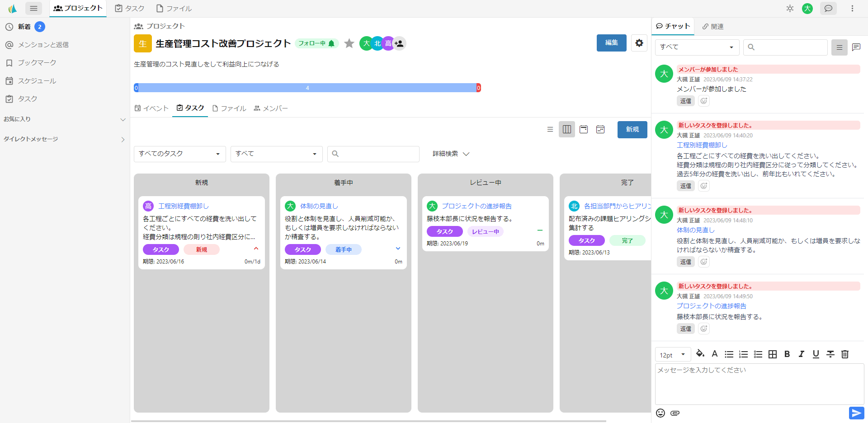Open the すべてのタスク filter dropdown

coord(179,154)
